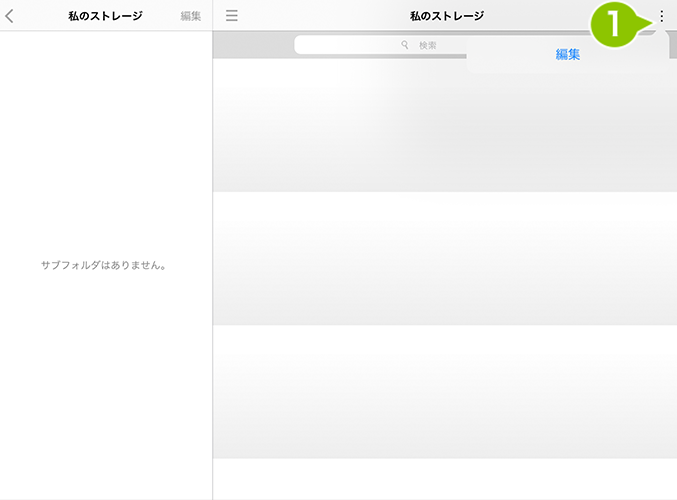Click the left panel 私のストレージ title
This screenshot has height=500, width=677.
coord(105,16)
